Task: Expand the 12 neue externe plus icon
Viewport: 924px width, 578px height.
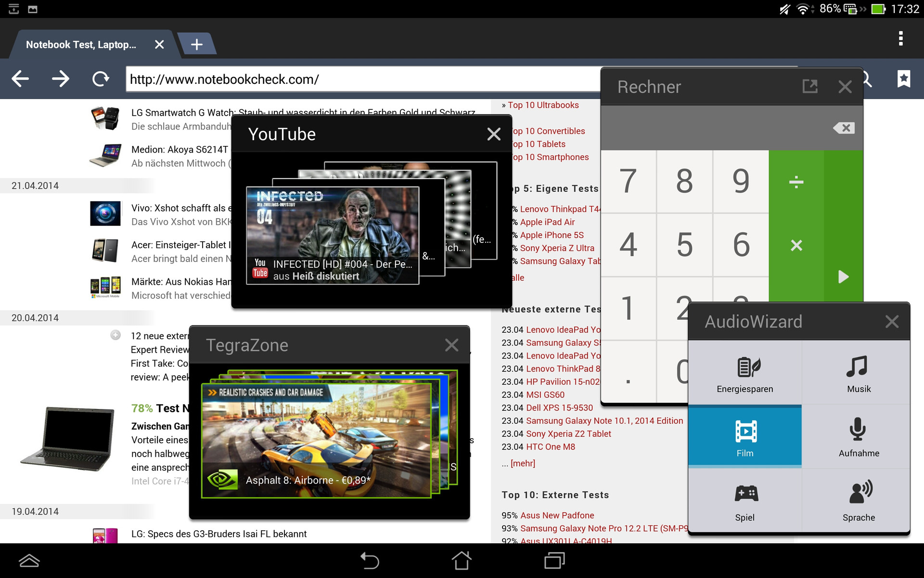Action: [115, 335]
